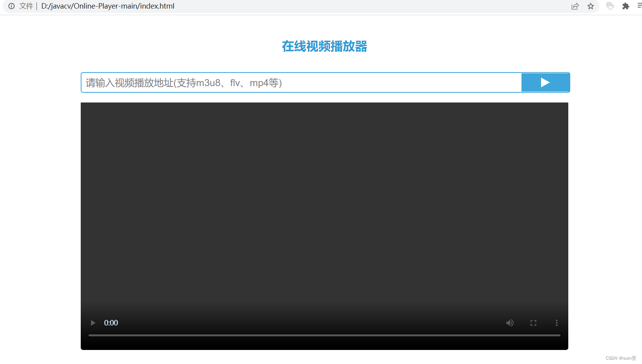Bookmark this page with star icon
Screen dimensions: 642x364
point(591,6)
